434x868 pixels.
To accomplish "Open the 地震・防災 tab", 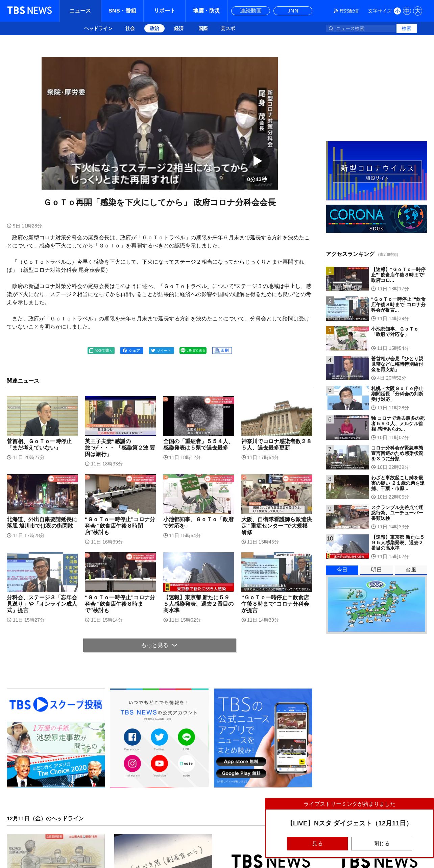I will [x=207, y=11].
